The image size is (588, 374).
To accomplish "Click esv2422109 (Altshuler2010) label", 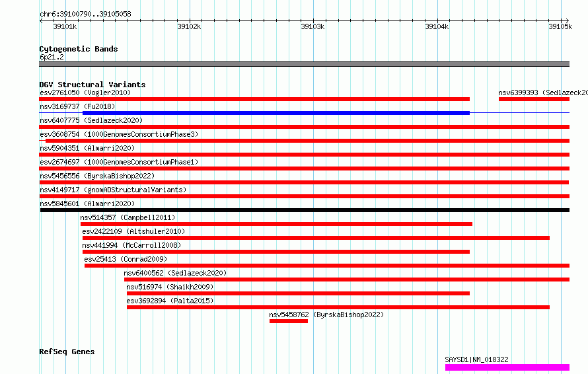I will pyautogui.click(x=133, y=231).
